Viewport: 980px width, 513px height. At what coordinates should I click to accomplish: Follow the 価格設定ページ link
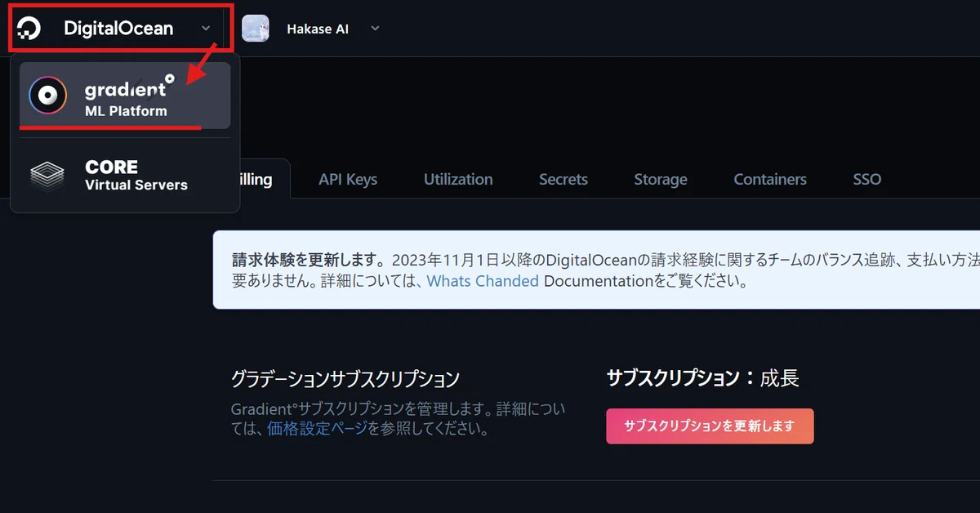[x=318, y=428]
